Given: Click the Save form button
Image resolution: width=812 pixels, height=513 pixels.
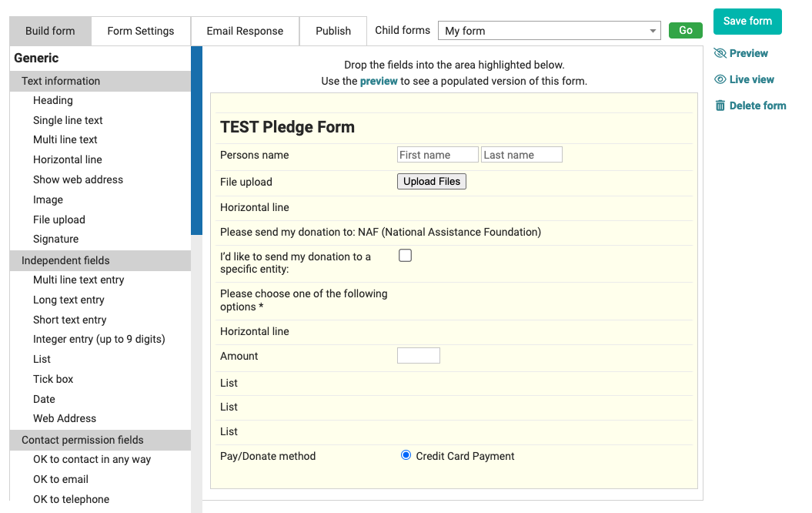Looking at the screenshot, I should 747,22.
